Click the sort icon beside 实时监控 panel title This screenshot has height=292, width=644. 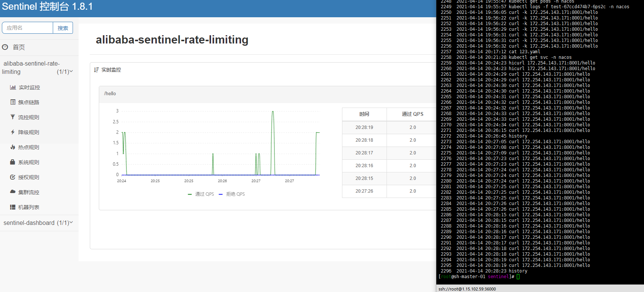[x=97, y=70]
